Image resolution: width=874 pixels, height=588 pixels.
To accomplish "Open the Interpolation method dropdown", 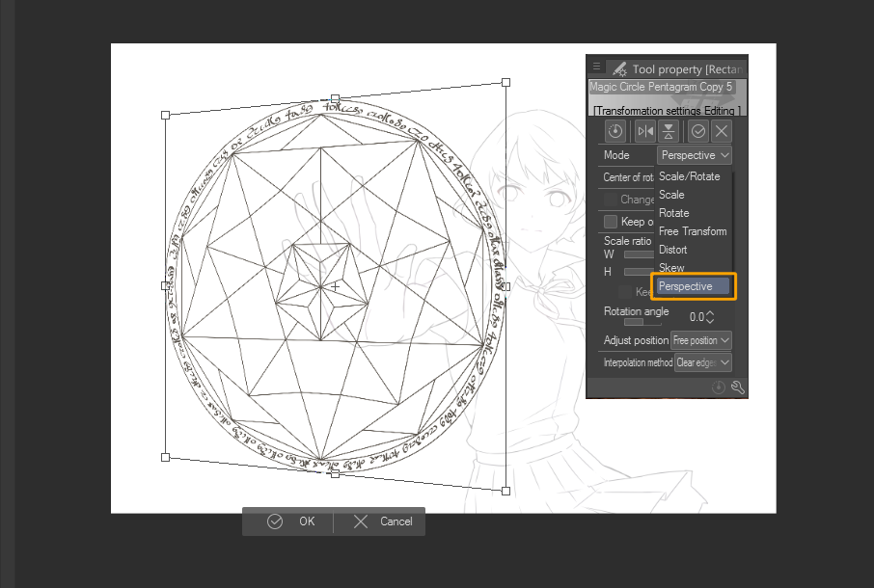I will point(701,361).
